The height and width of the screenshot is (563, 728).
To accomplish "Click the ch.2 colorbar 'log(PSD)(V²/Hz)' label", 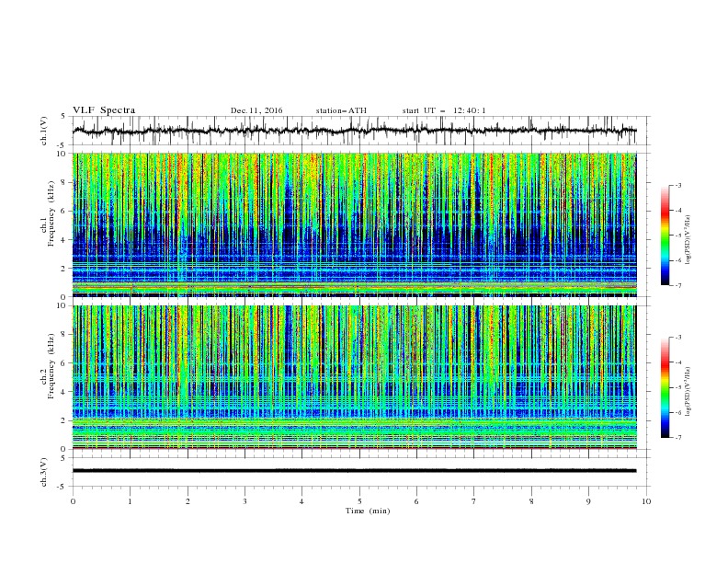I will pos(688,391).
